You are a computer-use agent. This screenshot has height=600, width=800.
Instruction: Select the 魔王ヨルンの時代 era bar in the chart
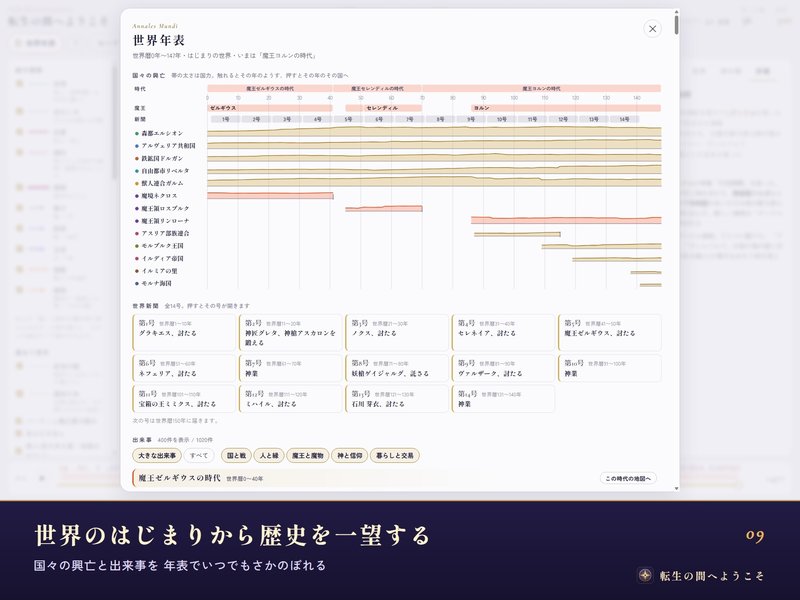point(541,88)
